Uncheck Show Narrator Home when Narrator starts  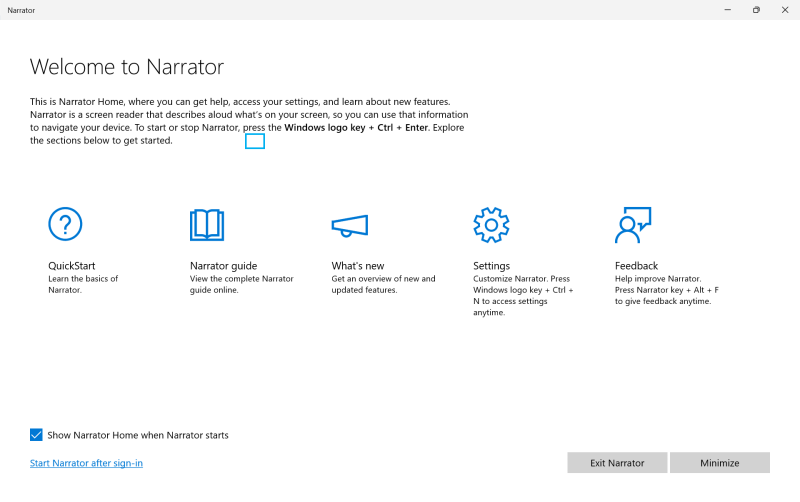coord(37,435)
